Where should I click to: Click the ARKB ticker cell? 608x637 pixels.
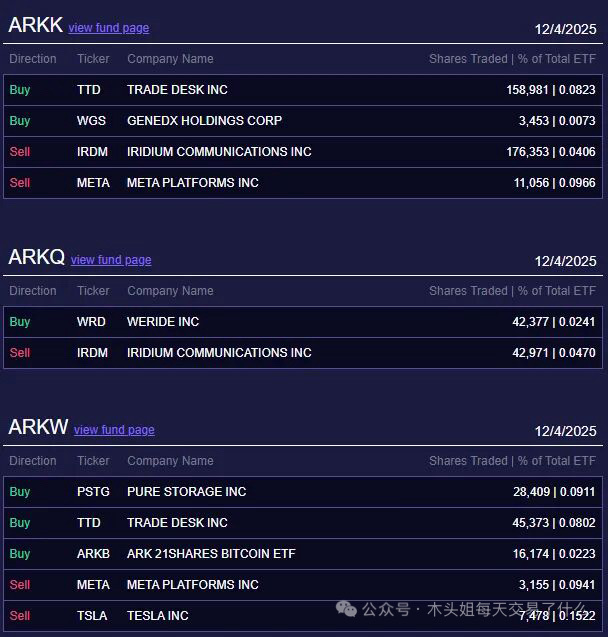pos(93,554)
